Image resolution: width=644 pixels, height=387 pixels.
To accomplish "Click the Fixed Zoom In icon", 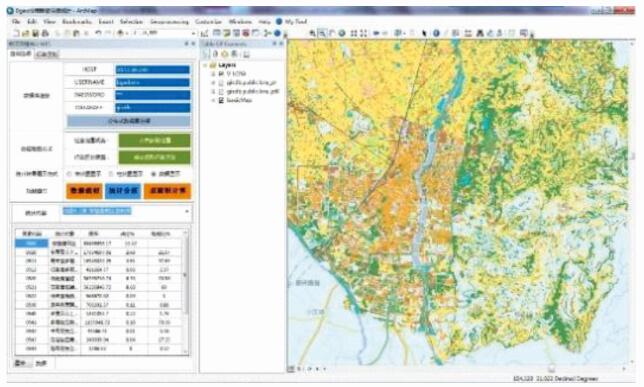I will click(x=353, y=33).
